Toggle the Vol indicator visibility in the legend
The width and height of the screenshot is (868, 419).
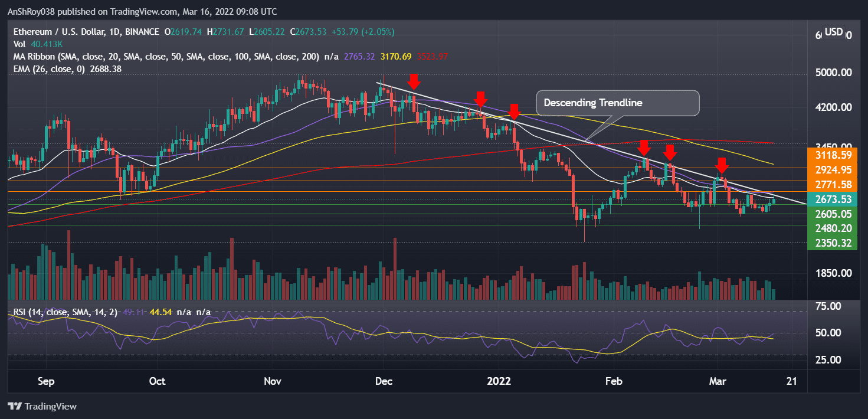19,44
